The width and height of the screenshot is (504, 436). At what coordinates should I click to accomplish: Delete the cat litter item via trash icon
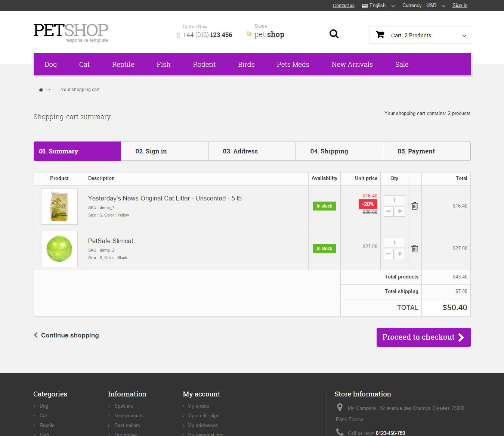(x=414, y=206)
